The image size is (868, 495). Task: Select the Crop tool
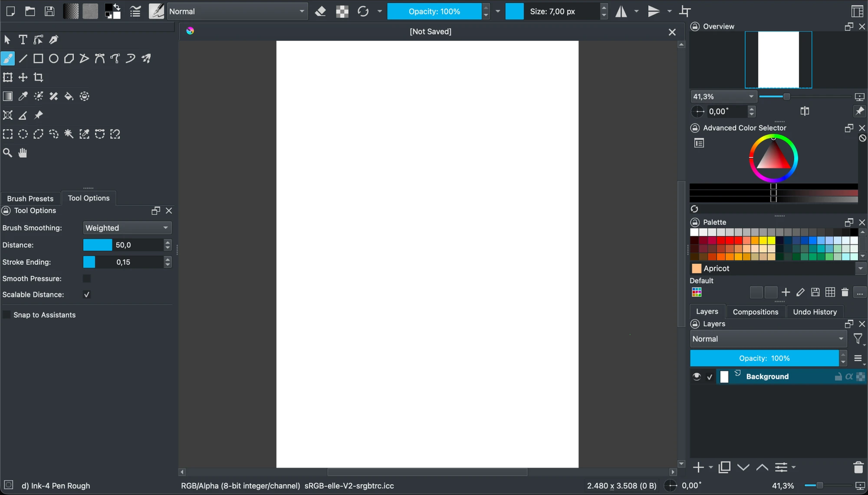pyautogui.click(x=38, y=78)
